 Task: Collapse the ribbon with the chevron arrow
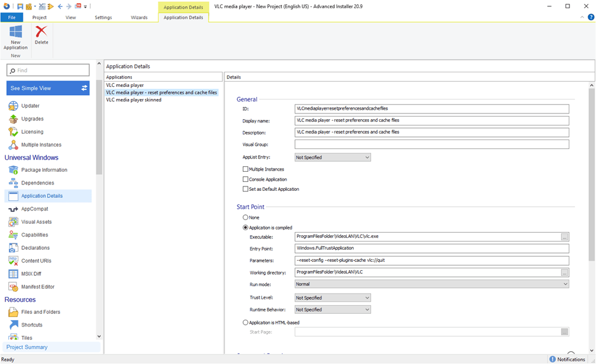pyautogui.click(x=582, y=17)
